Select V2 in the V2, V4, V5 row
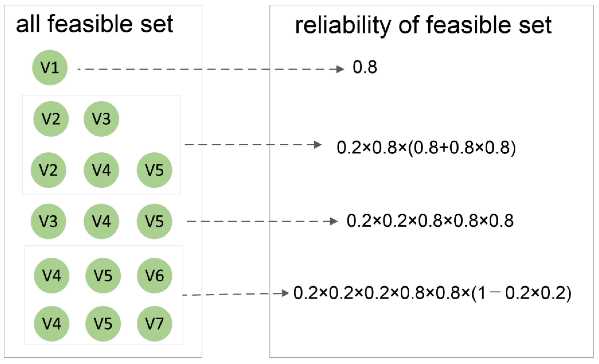 click(x=48, y=170)
